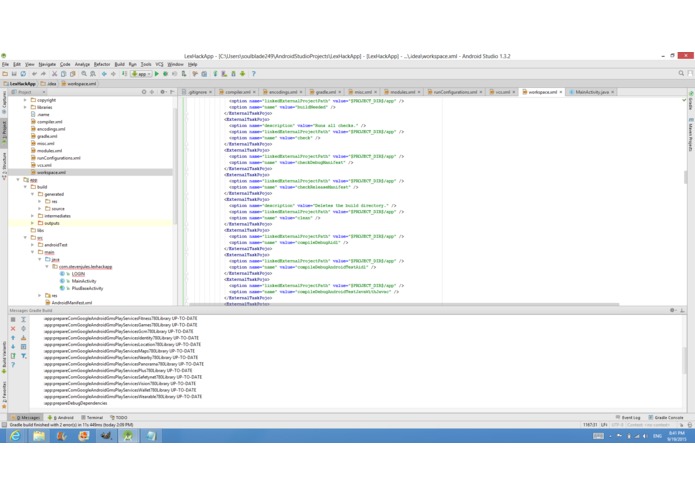The width and height of the screenshot is (695, 494).
Task: Collapse the generated folder
Action: click(x=32, y=194)
